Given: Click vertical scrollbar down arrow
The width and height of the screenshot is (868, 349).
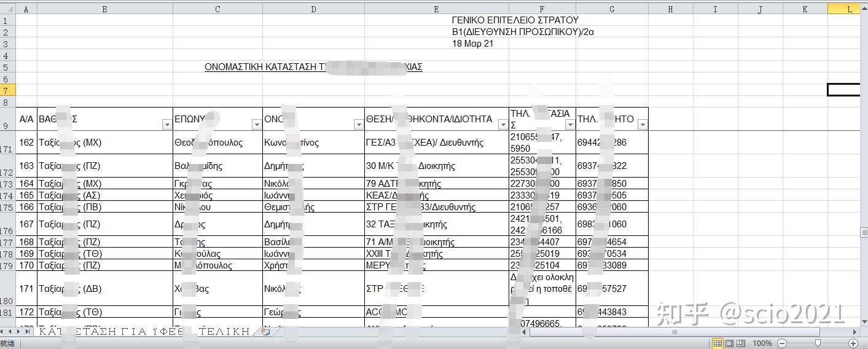Looking at the screenshot, I should [864, 321].
